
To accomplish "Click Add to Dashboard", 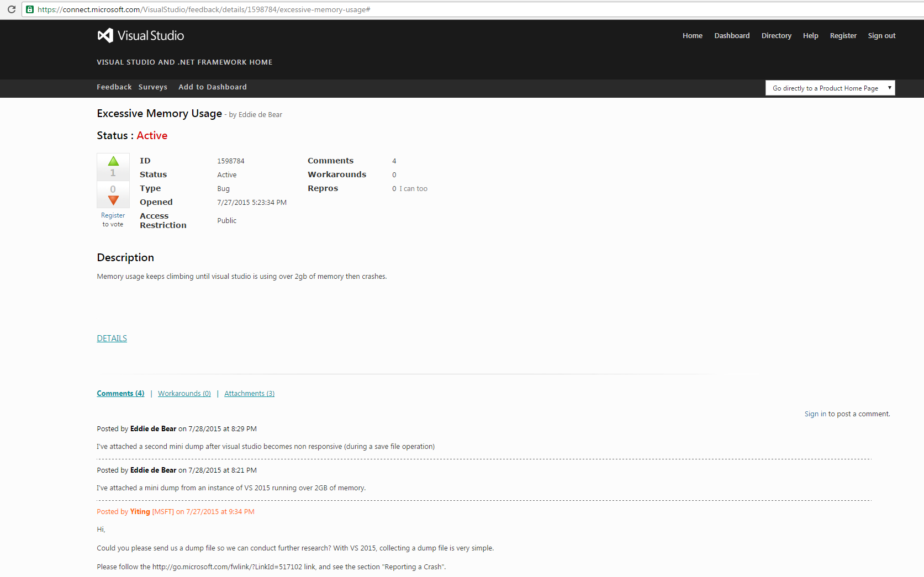I will point(213,87).
